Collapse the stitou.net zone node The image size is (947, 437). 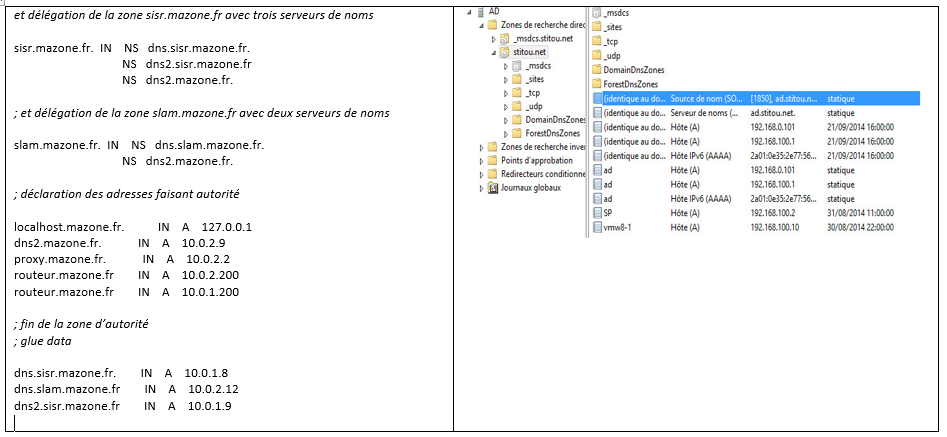[x=492, y=52]
